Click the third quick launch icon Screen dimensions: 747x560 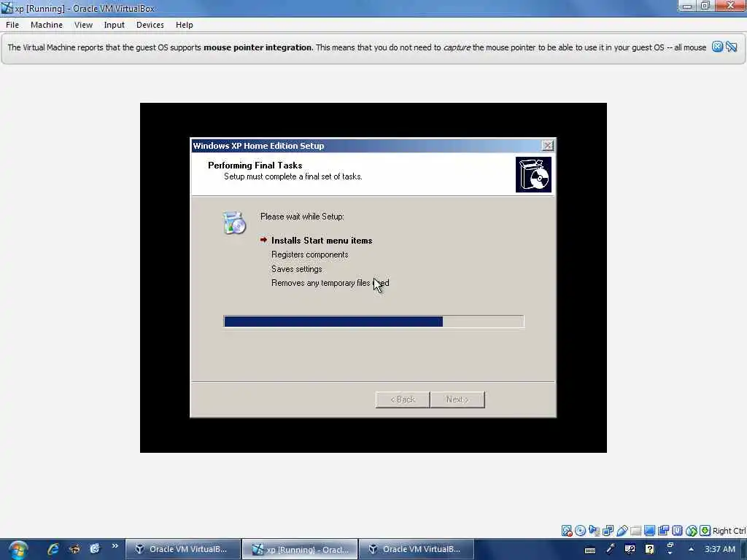click(95, 549)
